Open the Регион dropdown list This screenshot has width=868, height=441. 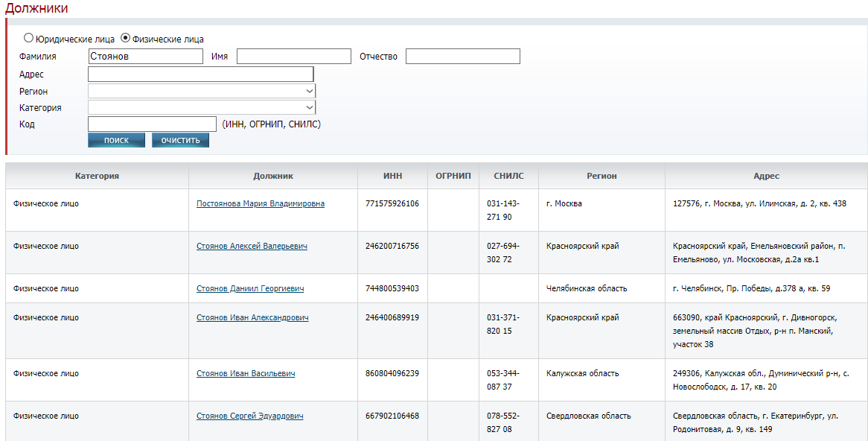click(201, 91)
